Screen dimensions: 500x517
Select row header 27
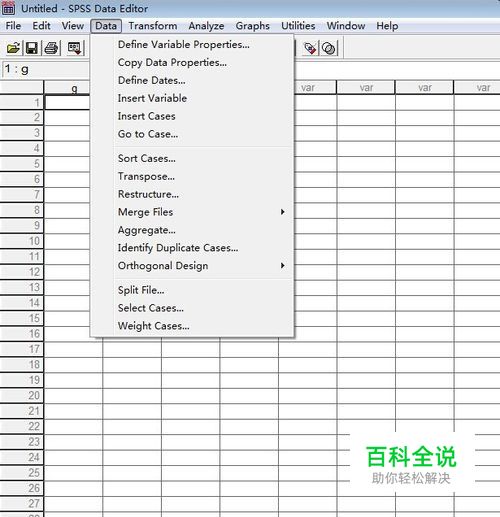tap(22, 503)
